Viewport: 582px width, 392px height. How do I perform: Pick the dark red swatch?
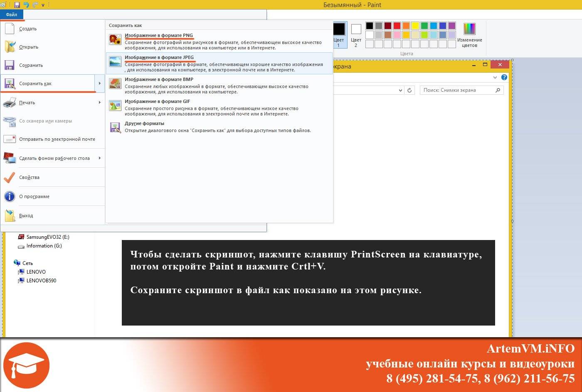click(388, 26)
